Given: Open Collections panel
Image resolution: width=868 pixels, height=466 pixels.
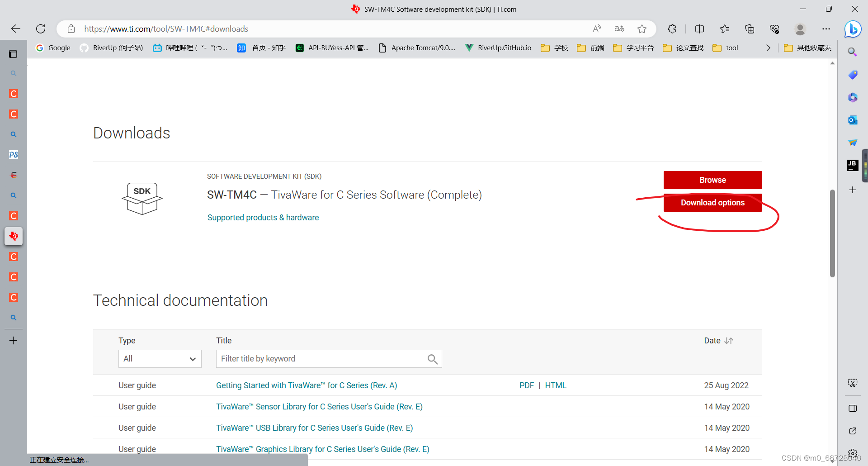Looking at the screenshot, I should [x=750, y=29].
